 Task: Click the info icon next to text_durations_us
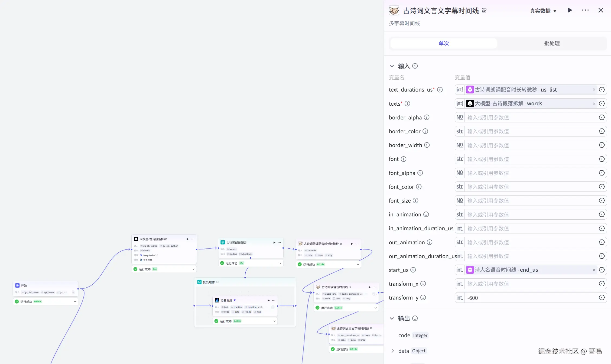pos(440,90)
